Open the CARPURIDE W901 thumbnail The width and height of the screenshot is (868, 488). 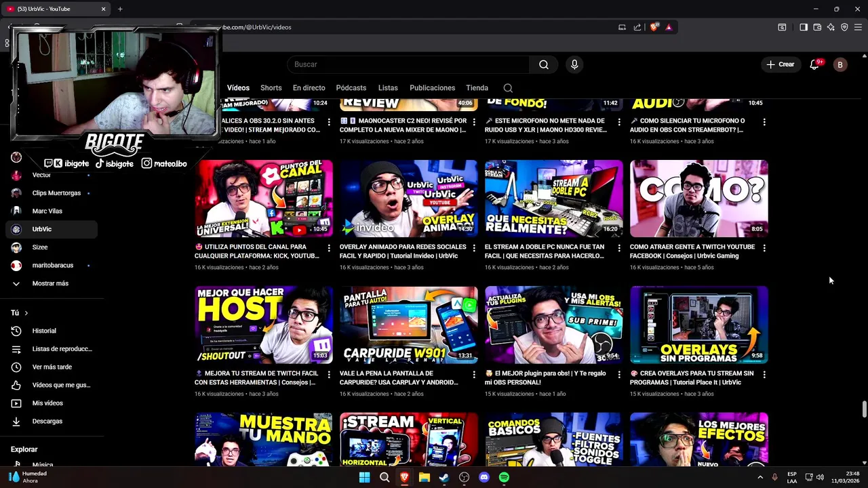click(x=409, y=325)
